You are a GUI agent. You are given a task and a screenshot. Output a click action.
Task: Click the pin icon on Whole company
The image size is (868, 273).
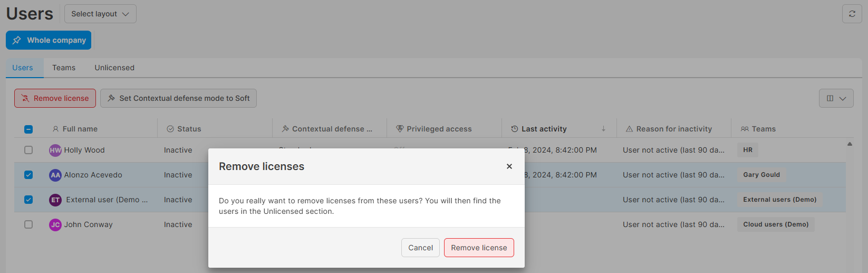pyautogui.click(x=17, y=40)
